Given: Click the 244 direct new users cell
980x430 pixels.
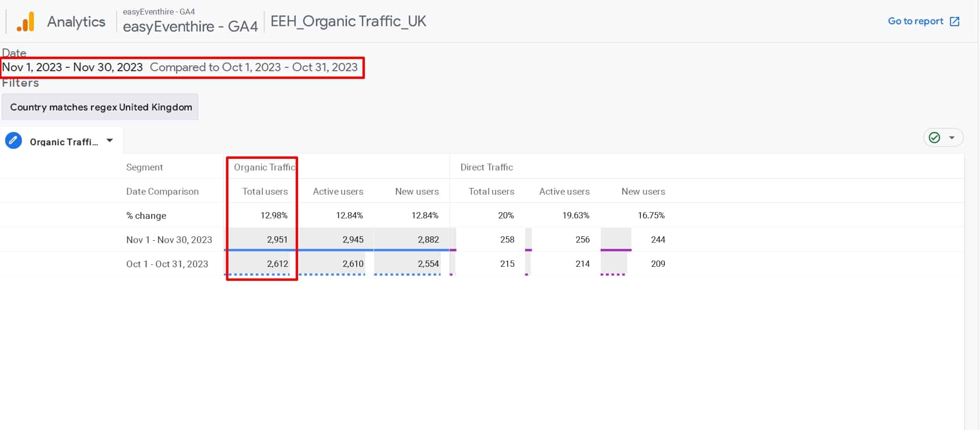Looking at the screenshot, I should coord(658,239).
